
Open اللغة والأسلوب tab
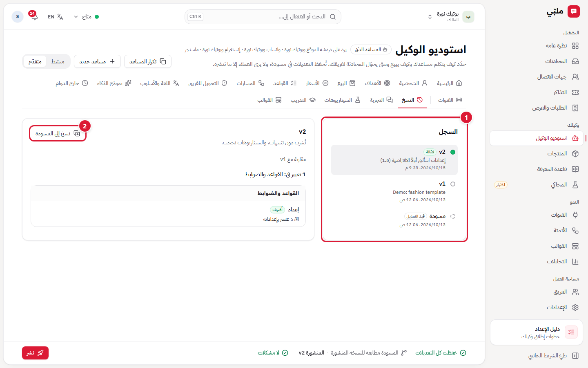[160, 83]
